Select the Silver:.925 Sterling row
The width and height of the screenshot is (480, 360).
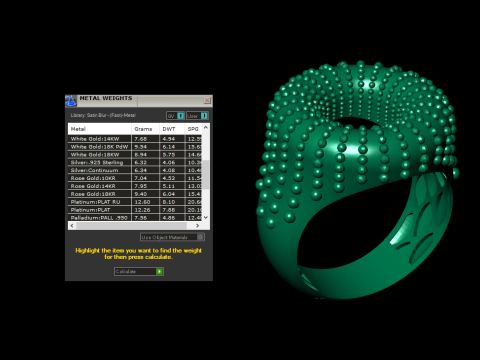(135, 162)
